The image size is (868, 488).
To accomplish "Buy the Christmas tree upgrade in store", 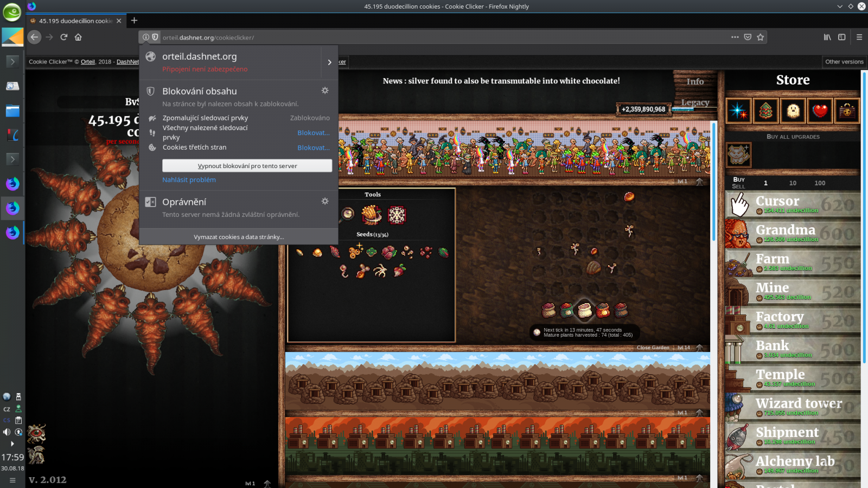I will tap(765, 111).
